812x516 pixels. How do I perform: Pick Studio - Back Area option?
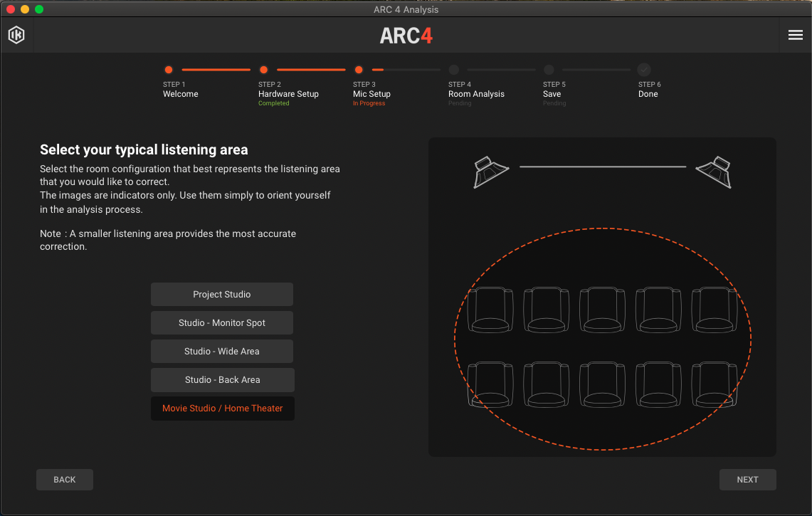click(223, 380)
